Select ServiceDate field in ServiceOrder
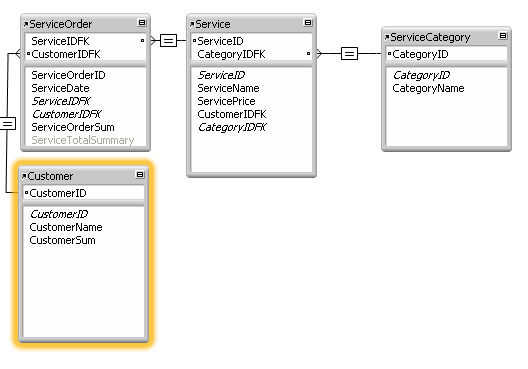Image resolution: width=528 pixels, height=369 pixels. (x=60, y=88)
